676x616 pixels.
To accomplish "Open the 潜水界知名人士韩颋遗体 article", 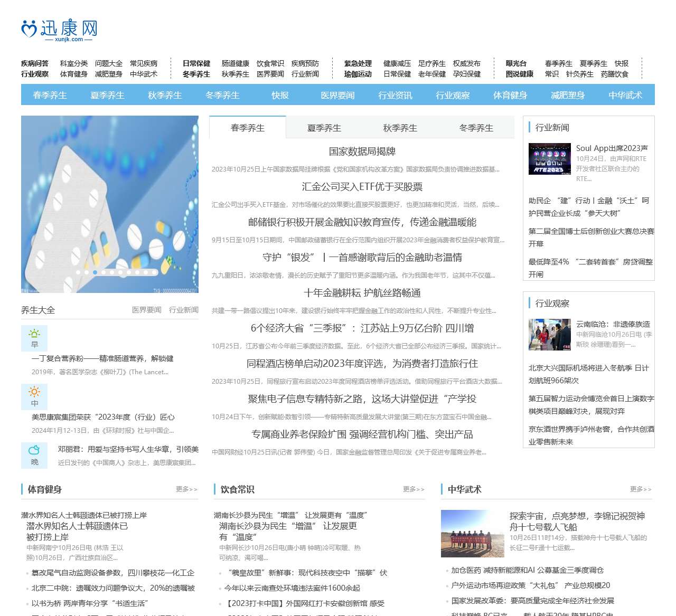I will point(77,532).
